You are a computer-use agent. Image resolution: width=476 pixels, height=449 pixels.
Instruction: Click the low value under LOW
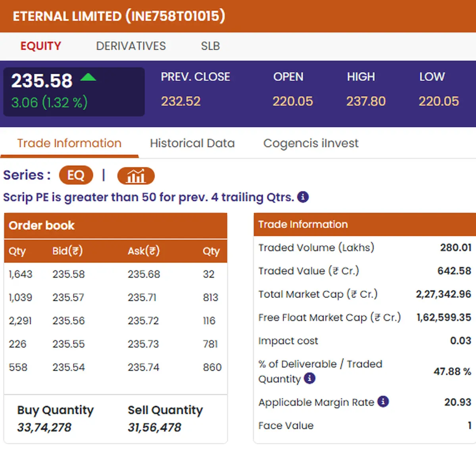[x=439, y=102]
